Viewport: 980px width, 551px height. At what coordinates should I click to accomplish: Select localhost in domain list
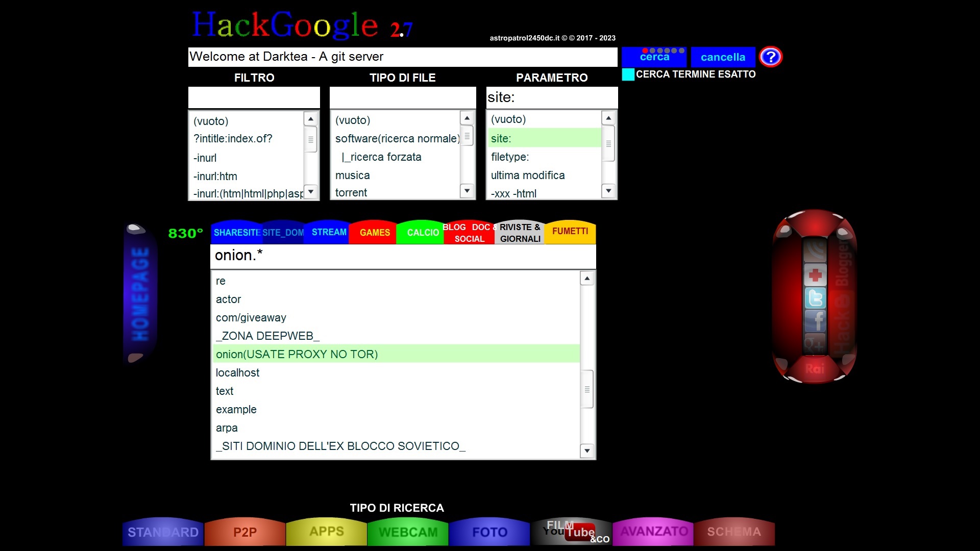pos(396,372)
